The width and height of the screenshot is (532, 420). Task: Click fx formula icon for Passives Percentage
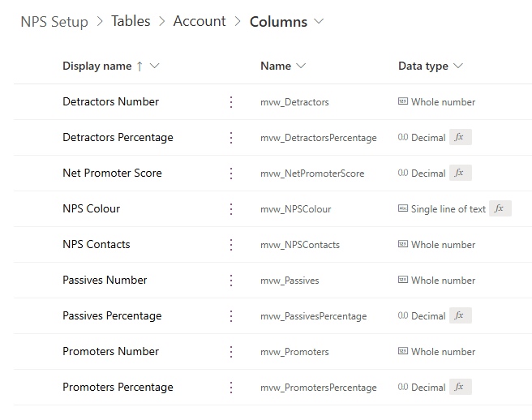(x=459, y=316)
